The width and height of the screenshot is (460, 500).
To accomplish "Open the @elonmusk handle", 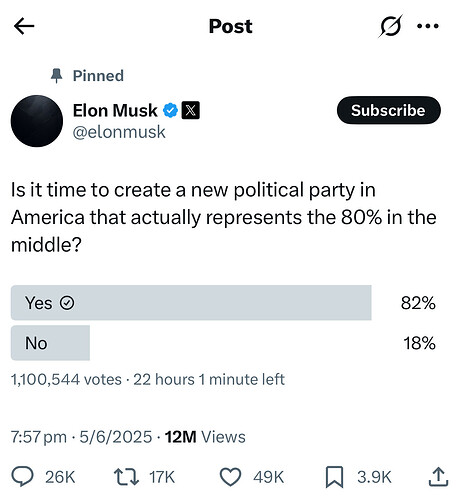I will coord(119,132).
